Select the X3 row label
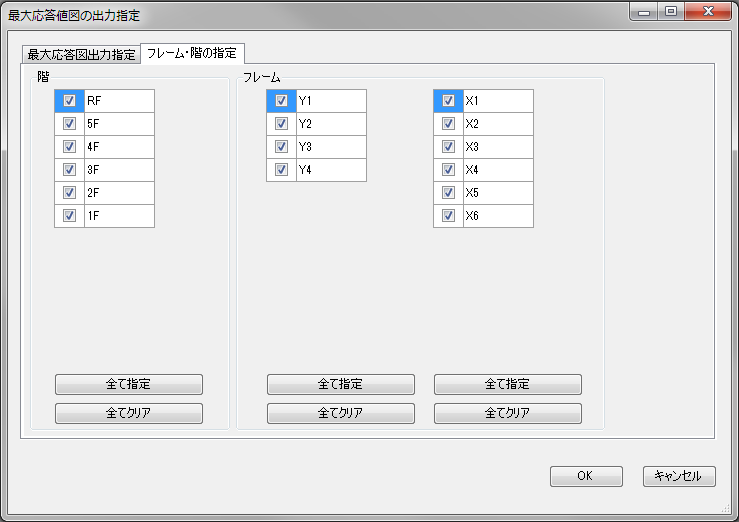 (x=498, y=147)
